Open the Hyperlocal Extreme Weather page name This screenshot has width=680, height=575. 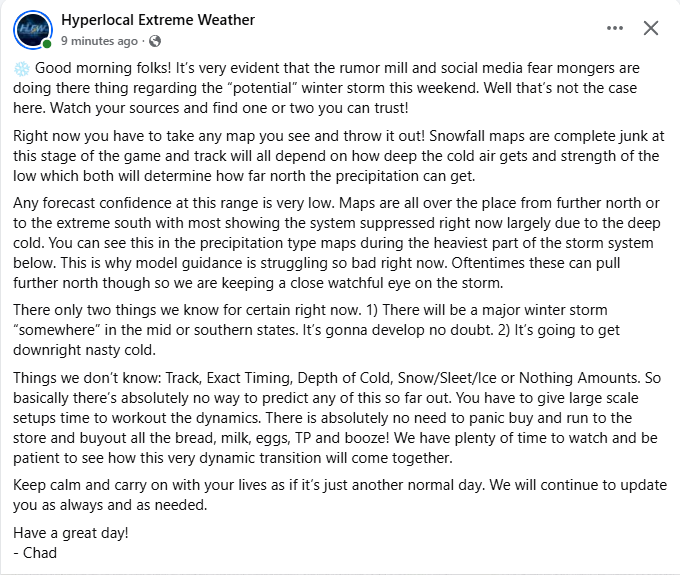click(158, 20)
